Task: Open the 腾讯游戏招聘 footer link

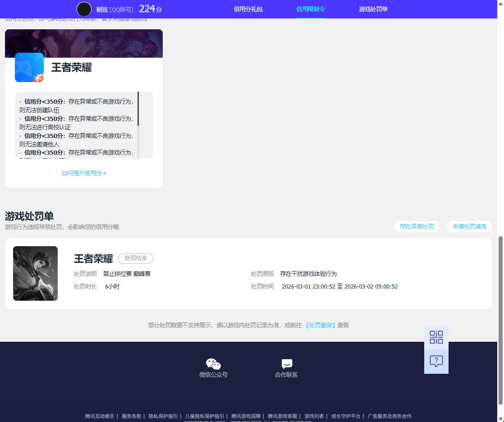Action: 246,416
